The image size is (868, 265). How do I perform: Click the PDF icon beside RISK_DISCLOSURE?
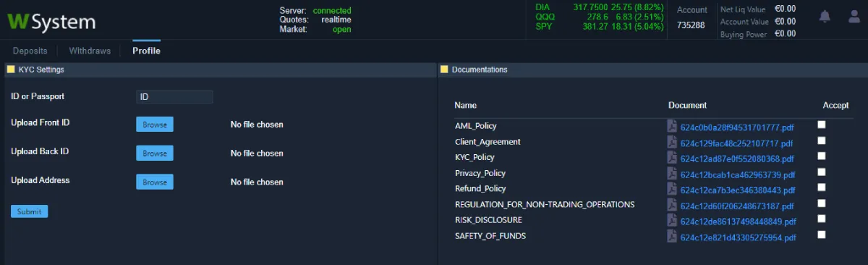point(672,220)
